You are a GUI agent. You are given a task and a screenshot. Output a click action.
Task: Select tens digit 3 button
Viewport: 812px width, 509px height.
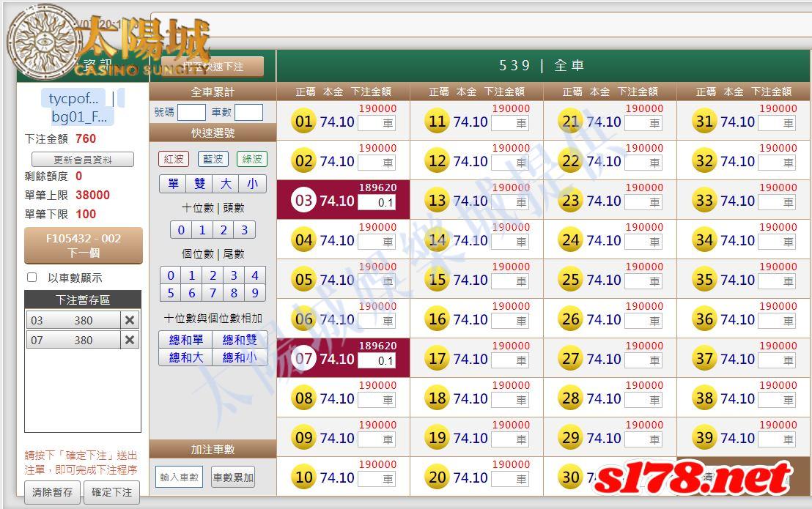click(x=245, y=230)
